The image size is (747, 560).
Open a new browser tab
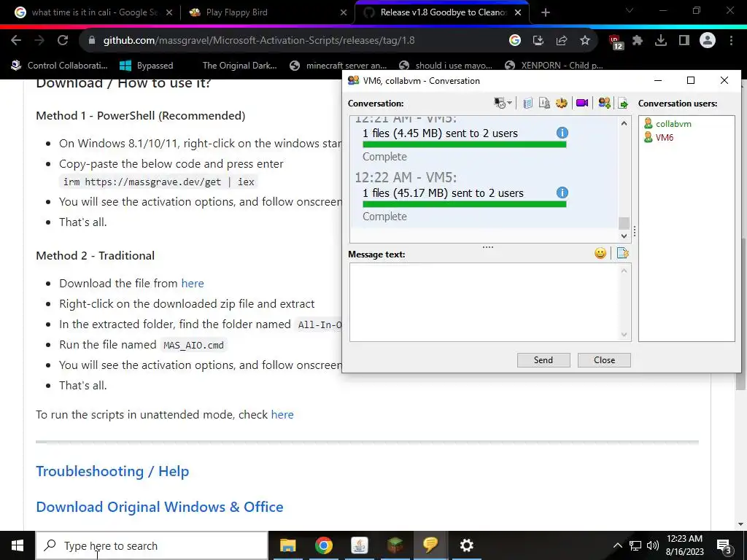tap(546, 13)
